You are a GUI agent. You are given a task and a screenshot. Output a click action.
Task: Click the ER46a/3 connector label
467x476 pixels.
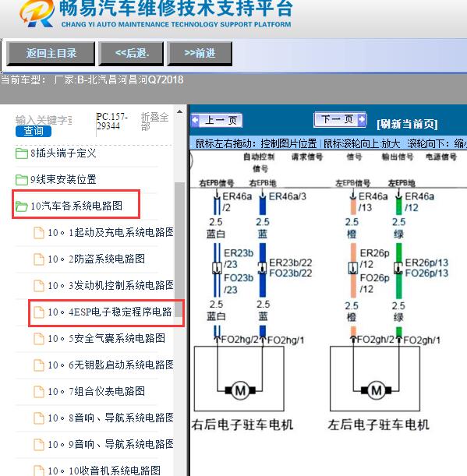tap(288, 197)
